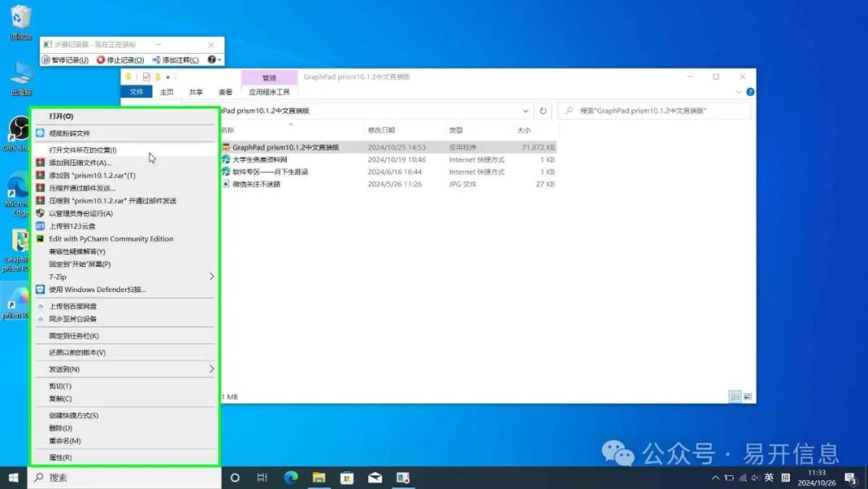868x489 pixels.
Task: Click 添加注释(C) in Steps Recorder
Action: [175, 60]
